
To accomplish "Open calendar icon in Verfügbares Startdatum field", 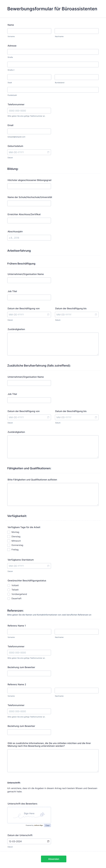I will click(48, 566).
